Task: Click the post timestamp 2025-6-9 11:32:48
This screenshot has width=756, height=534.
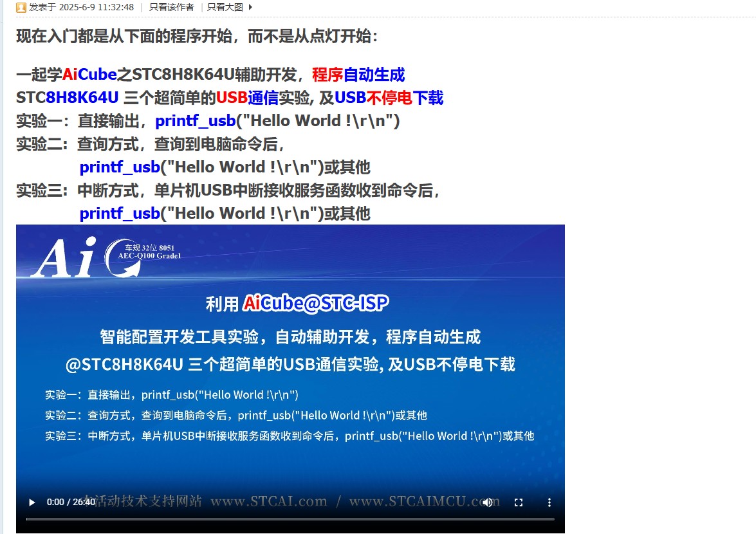Action: (x=97, y=7)
